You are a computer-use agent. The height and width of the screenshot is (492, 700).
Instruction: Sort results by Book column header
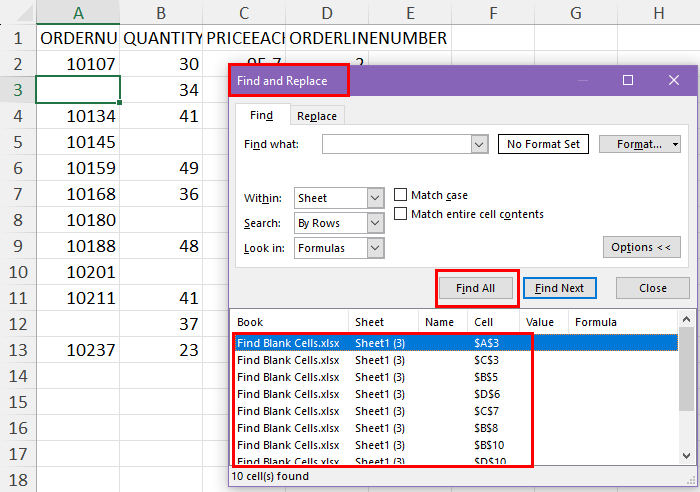pyautogui.click(x=289, y=322)
